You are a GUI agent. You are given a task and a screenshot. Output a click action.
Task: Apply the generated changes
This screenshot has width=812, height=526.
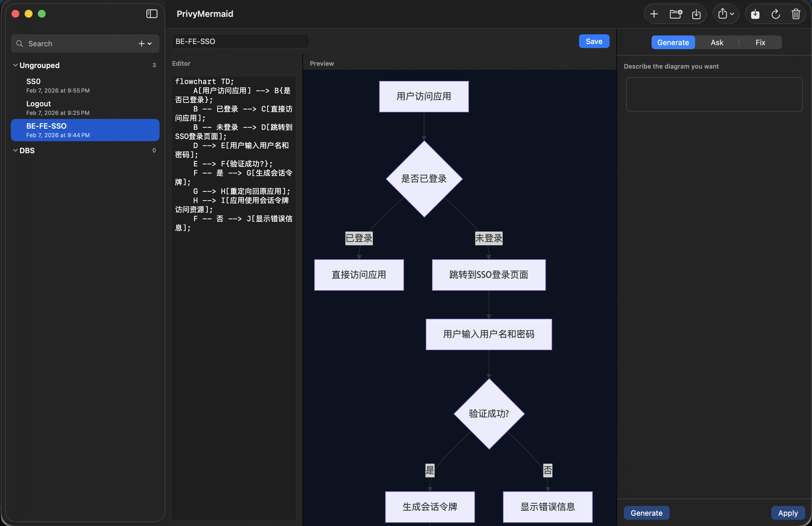click(x=788, y=513)
